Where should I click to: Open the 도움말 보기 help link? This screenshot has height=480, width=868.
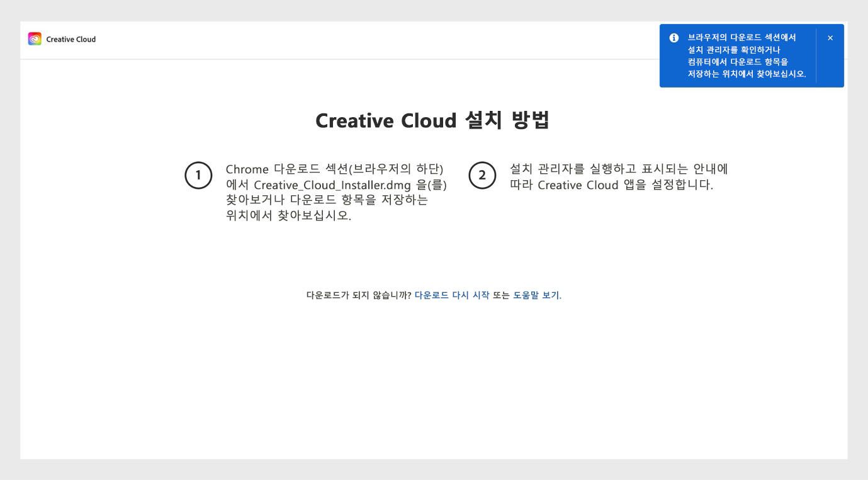(536, 295)
